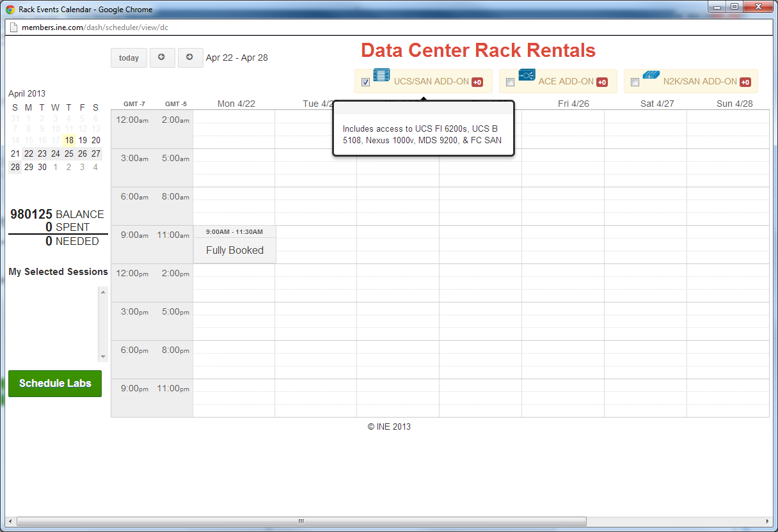
Task: Select the UCS/SAN ADD-ON label
Action: [x=431, y=81]
